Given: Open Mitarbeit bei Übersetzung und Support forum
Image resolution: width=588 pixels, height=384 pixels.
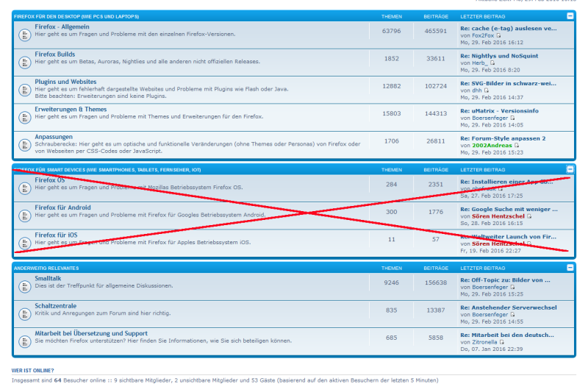Looking at the screenshot, I should pos(91,333).
